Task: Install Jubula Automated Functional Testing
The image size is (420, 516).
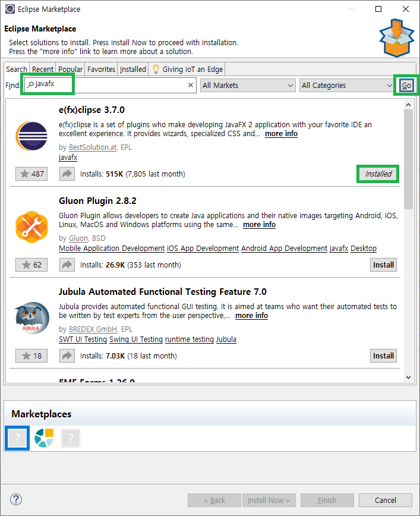Action: [383, 355]
